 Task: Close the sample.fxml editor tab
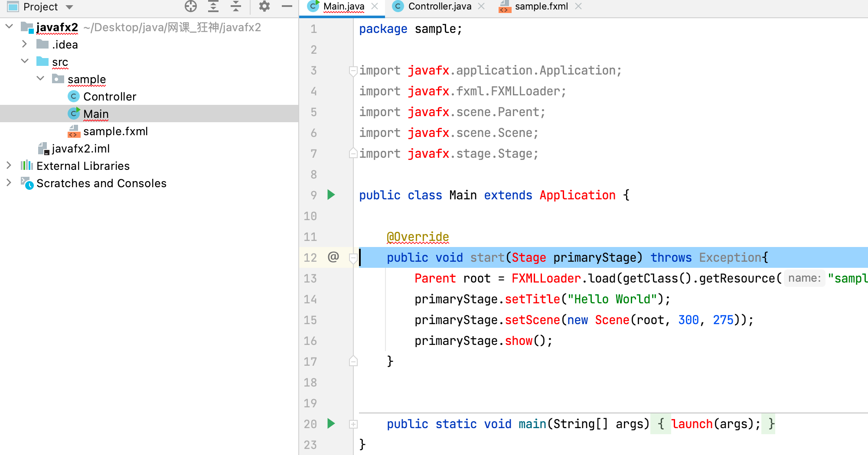pos(578,6)
